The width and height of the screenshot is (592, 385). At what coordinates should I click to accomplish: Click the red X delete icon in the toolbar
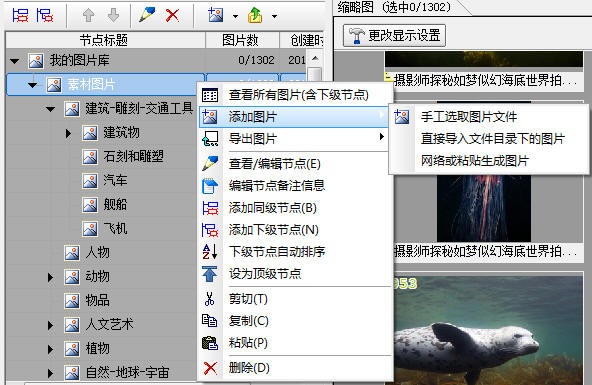tap(173, 15)
